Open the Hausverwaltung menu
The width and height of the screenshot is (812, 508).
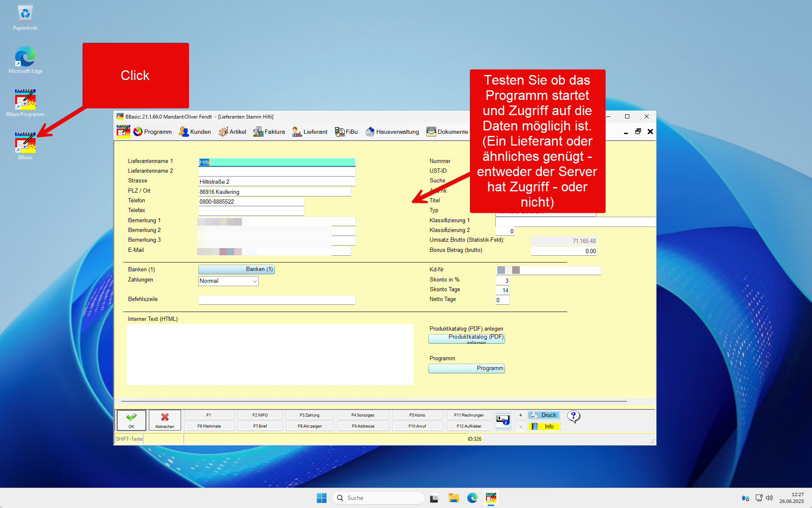pyautogui.click(x=392, y=132)
